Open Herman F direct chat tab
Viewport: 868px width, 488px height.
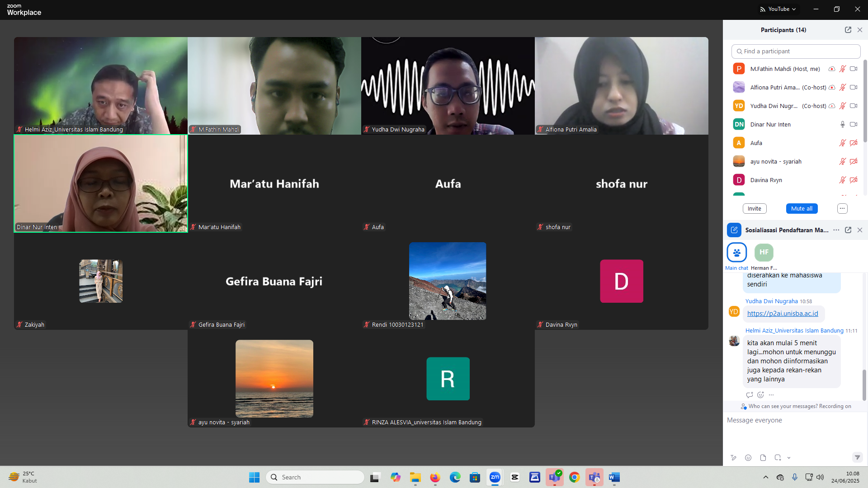point(764,257)
